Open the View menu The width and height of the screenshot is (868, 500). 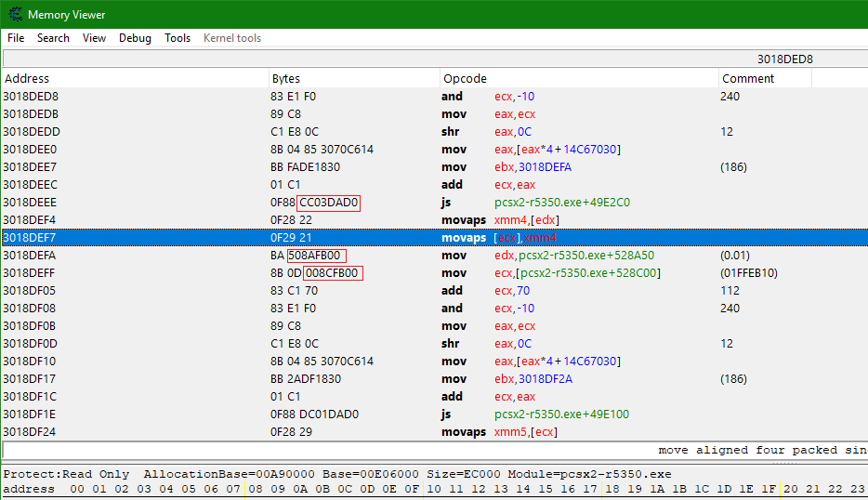[94, 38]
